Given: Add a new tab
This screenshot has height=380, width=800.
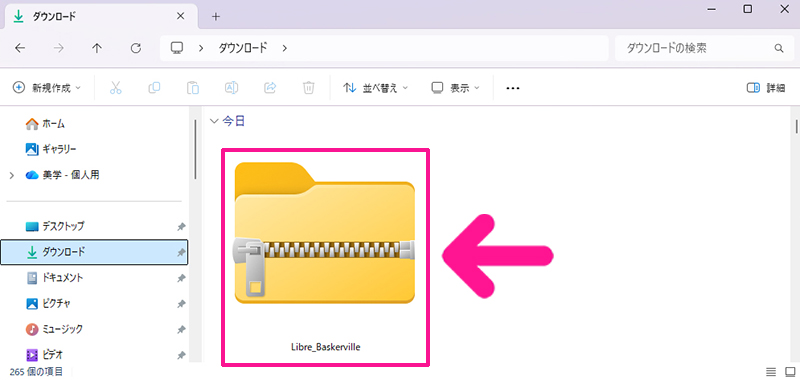Looking at the screenshot, I should tap(216, 17).
